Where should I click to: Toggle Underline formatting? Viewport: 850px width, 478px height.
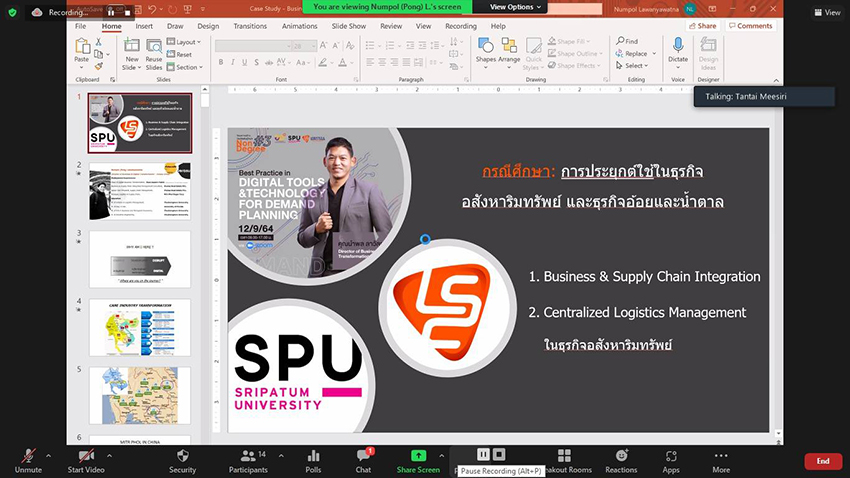click(244, 63)
